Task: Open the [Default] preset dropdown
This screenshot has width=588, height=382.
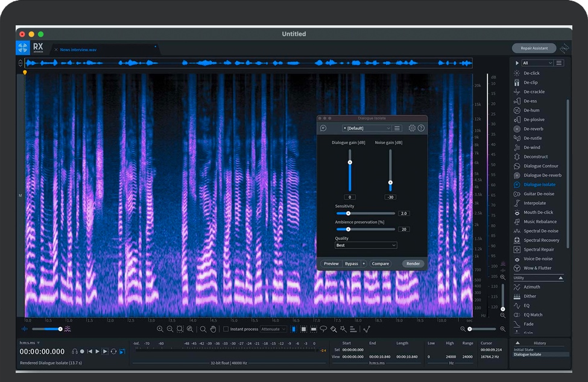Action: (x=367, y=128)
